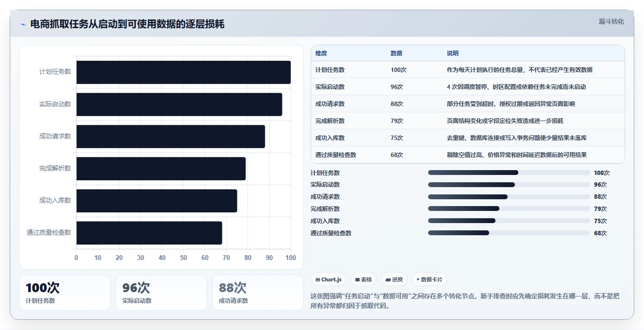
Task: Click the description starting 页面结构变化
Action: pyautogui.click(x=505, y=121)
